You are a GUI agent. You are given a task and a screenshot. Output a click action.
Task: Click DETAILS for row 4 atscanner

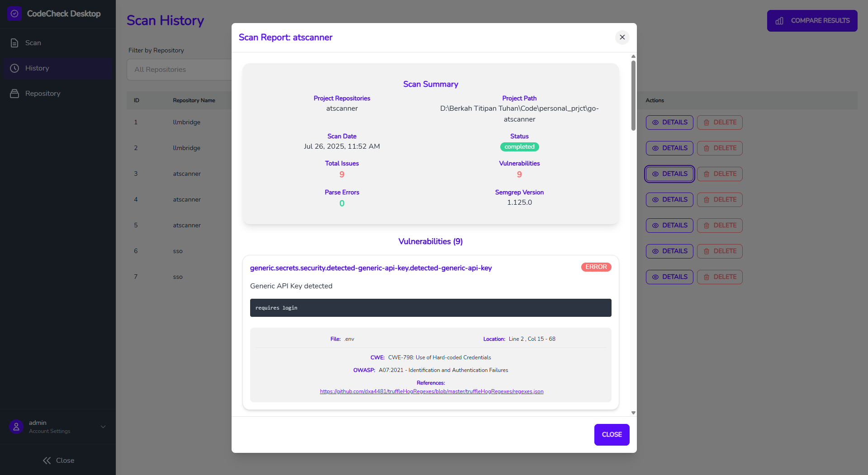click(x=669, y=200)
